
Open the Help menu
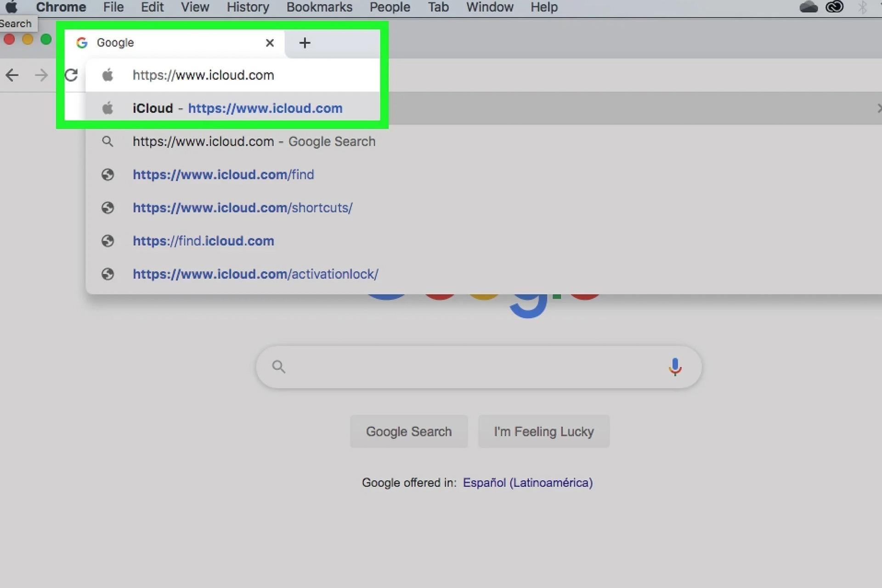point(544,7)
